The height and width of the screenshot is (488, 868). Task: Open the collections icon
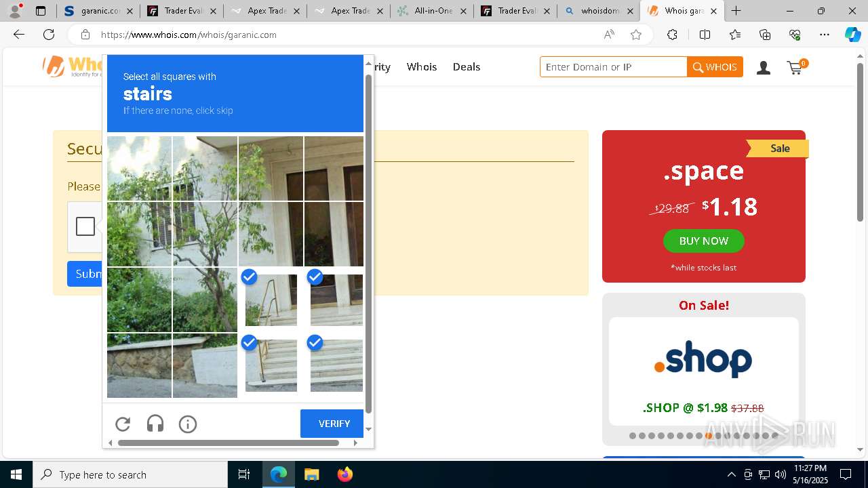[x=765, y=35]
